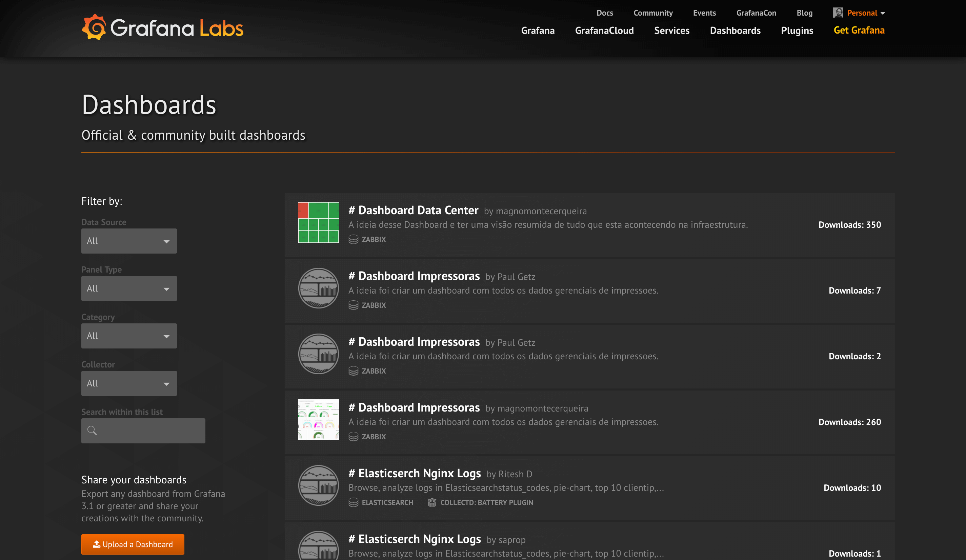Open the Docs link in top bar

coord(605,13)
